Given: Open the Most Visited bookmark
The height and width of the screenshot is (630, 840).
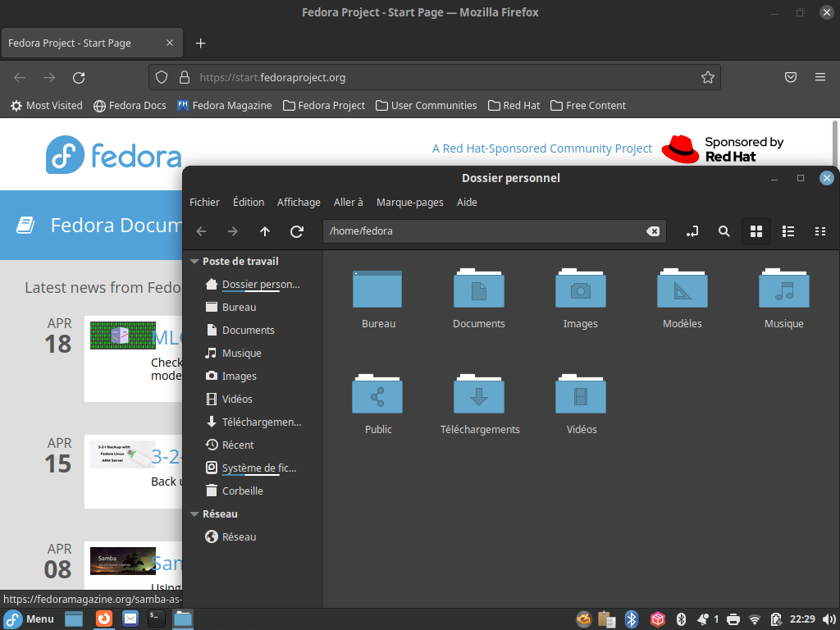Looking at the screenshot, I should point(47,106).
